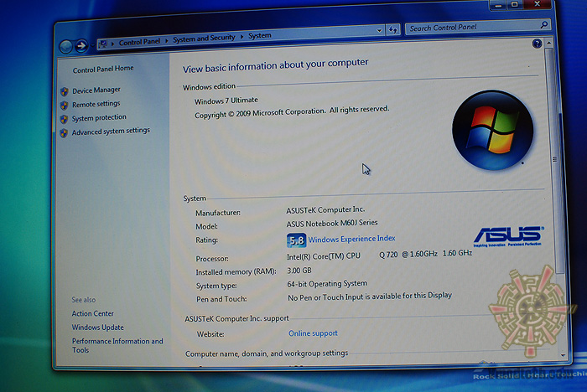The height and width of the screenshot is (392, 587).
Task: Click the '3.00 GB' installed memory value
Action: (x=299, y=271)
